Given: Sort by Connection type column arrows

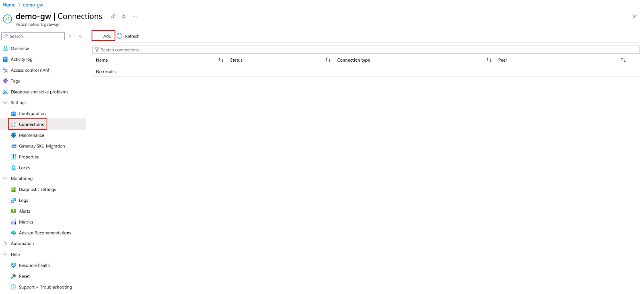Looking at the screenshot, I should 489,60.
